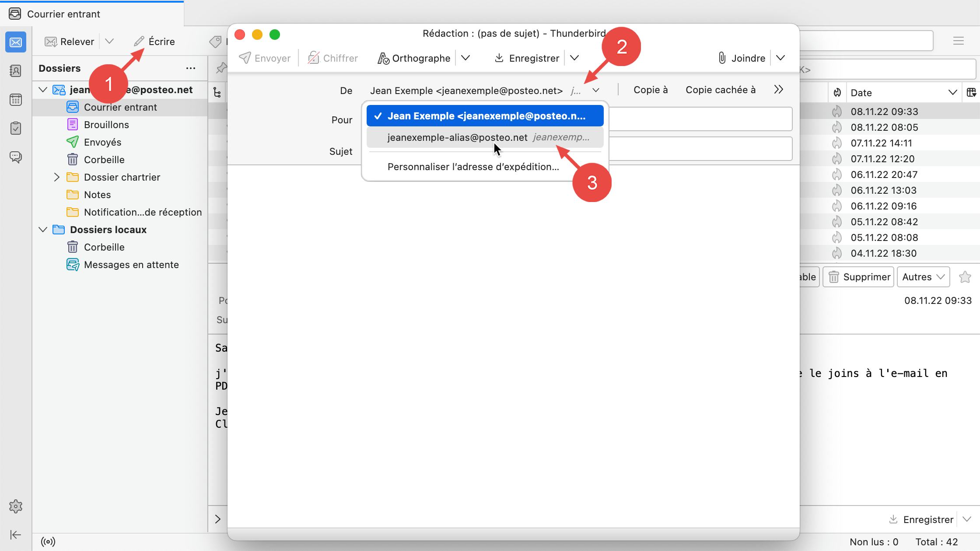Open the Orthographe dropdown arrow
This screenshot has height=551, width=980.
[x=466, y=58]
